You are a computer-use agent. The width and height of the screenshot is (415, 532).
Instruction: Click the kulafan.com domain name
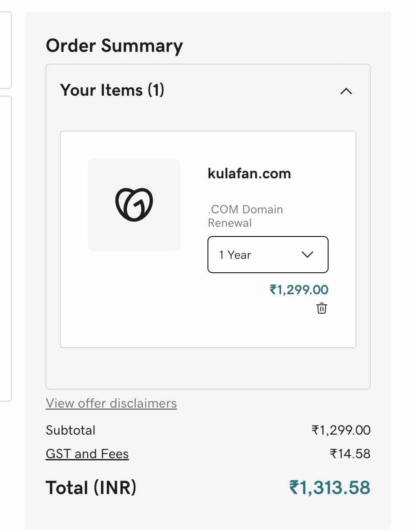click(249, 173)
